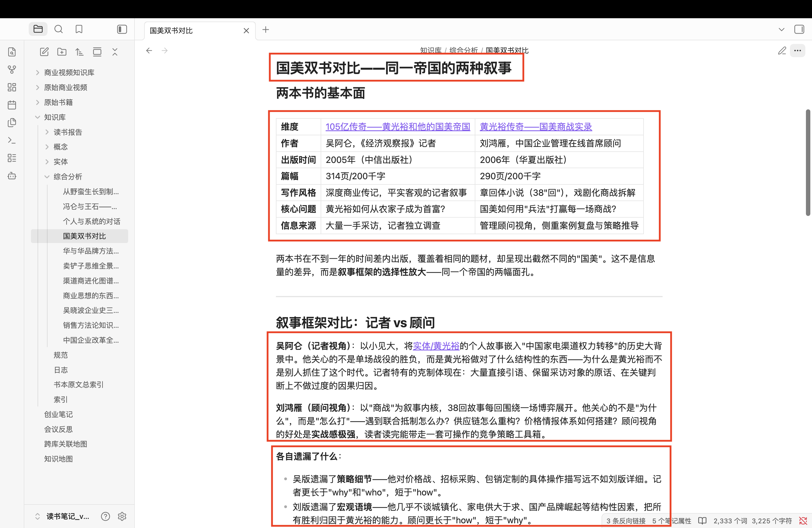
Task: Open the graph view ribbon icon
Action: (12, 70)
